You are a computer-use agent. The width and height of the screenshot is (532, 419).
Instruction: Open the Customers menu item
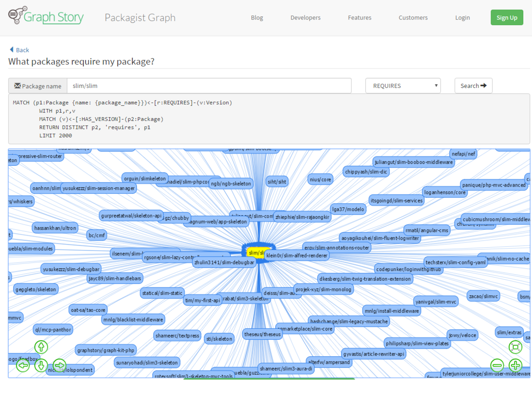point(413,18)
